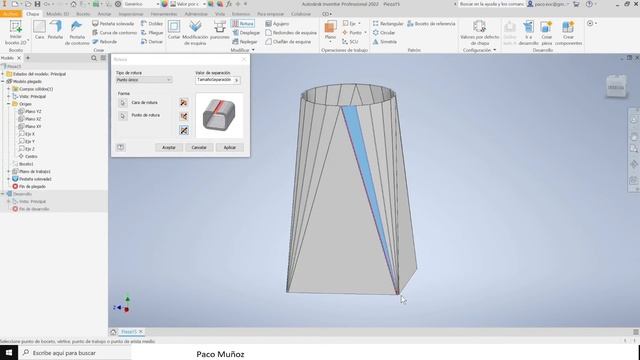Select the Curva de contorno tool
The height and width of the screenshot is (360, 640).
click(114, 33)
